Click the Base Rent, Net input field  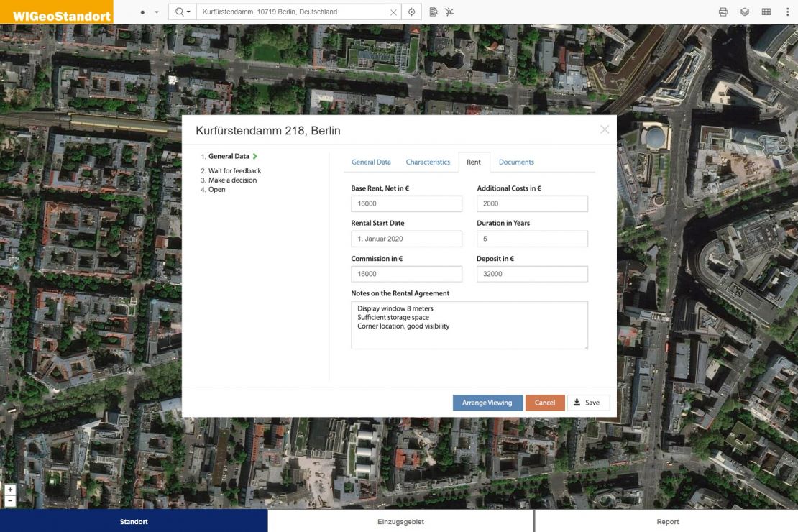407,203
